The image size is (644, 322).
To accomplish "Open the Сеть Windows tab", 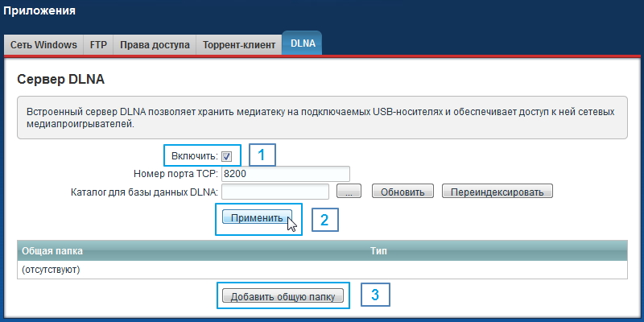I will coord(44,45).
